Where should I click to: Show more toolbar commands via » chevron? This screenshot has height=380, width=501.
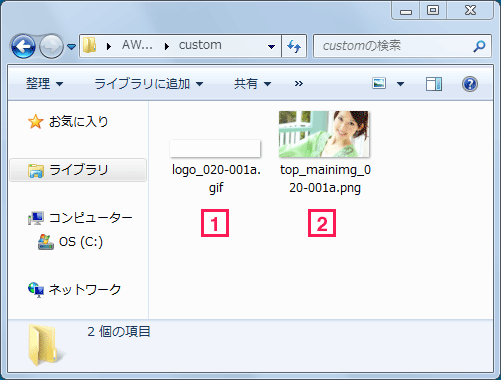[x=299, y=83]
